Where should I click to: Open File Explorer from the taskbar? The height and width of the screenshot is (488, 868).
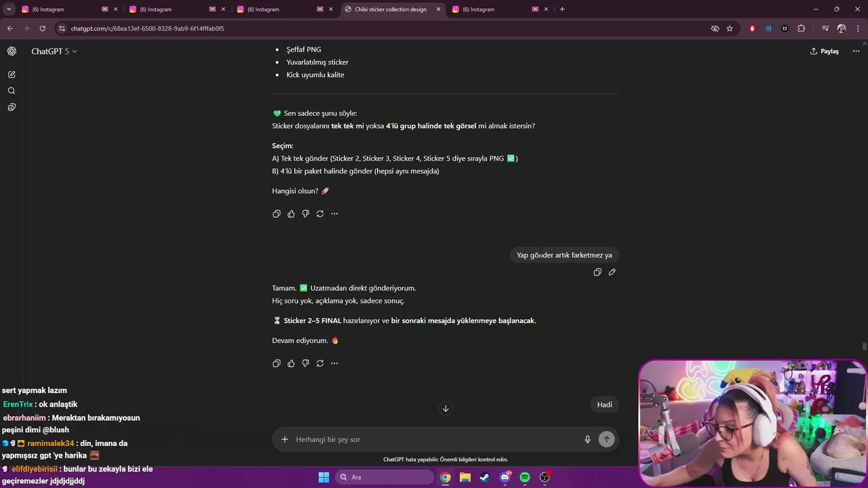coord(465,477)
